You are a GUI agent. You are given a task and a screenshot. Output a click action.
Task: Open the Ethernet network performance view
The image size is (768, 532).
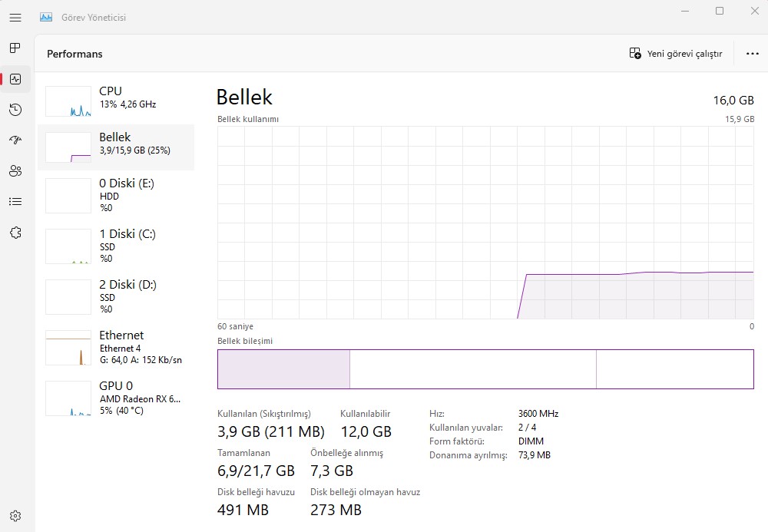coord(115,347)
